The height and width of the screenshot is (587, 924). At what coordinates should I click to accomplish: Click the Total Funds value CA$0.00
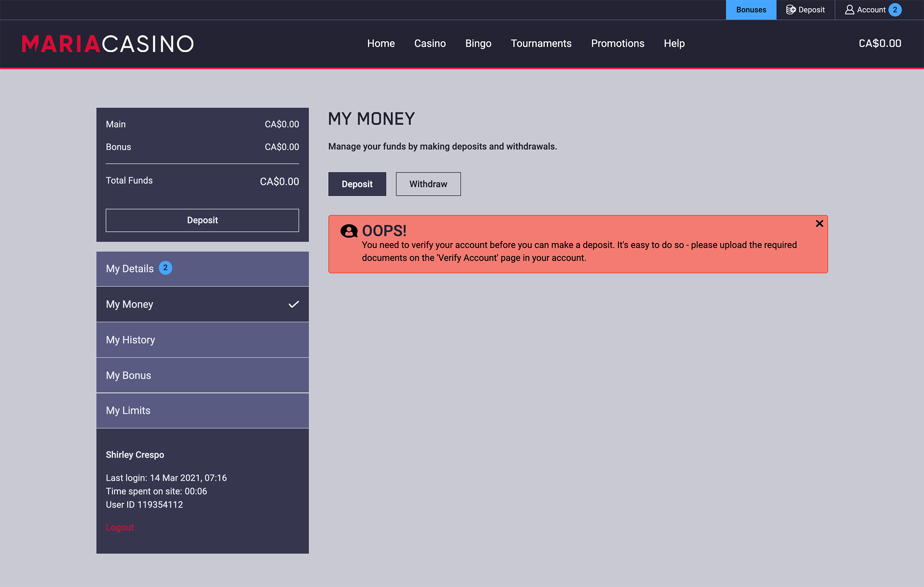coord(279,181)
